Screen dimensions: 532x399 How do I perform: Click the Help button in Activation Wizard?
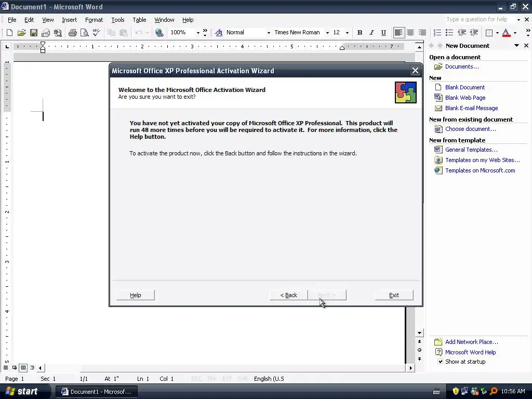(x=136, y=295)
